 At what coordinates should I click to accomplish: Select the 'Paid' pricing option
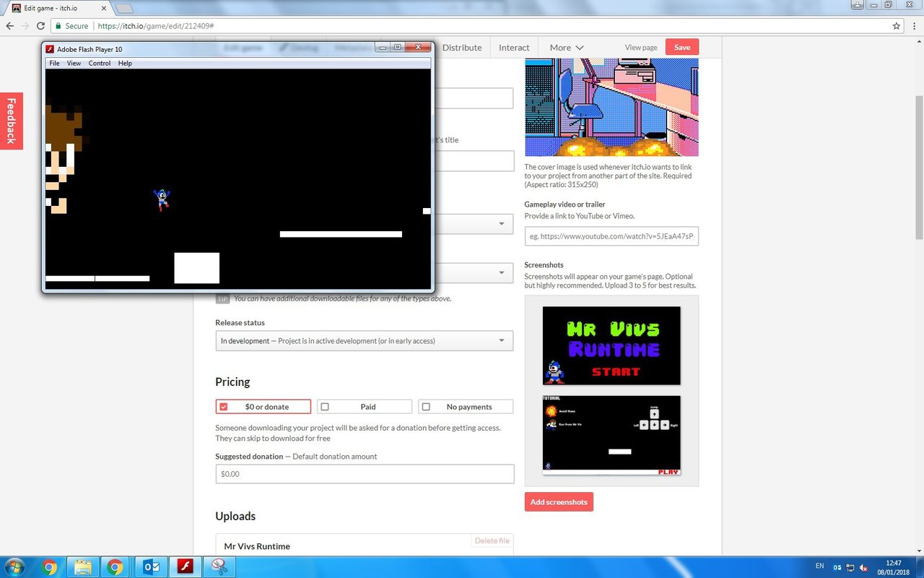365,407
